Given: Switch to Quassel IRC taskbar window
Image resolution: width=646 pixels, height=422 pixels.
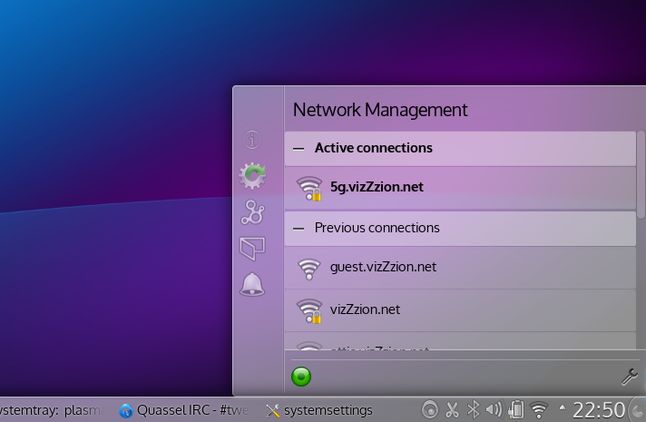Looking at the screenshot, I should [x=184, y=410].
